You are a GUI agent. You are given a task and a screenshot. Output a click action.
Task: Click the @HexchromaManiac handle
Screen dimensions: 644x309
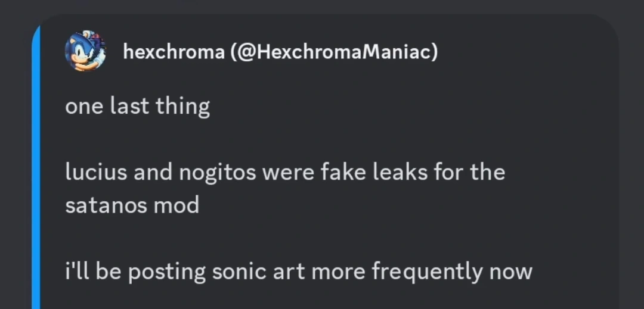[333, 52]
